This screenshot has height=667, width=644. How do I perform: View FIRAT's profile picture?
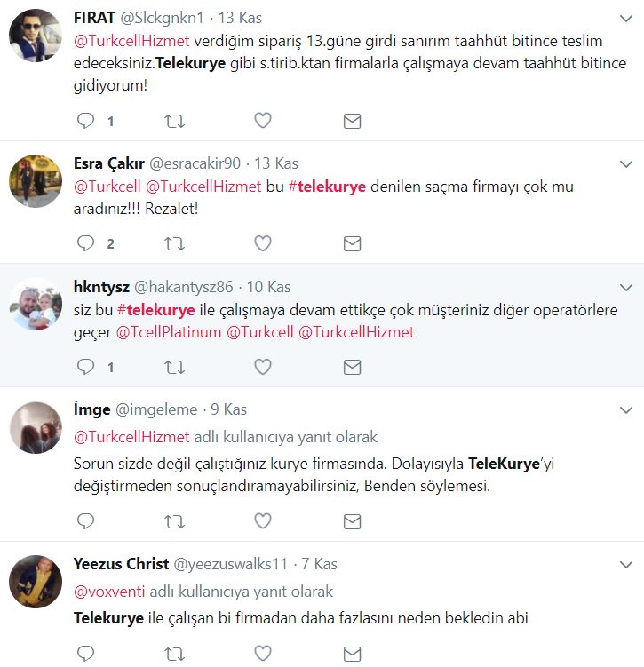[x=36, y=36]
